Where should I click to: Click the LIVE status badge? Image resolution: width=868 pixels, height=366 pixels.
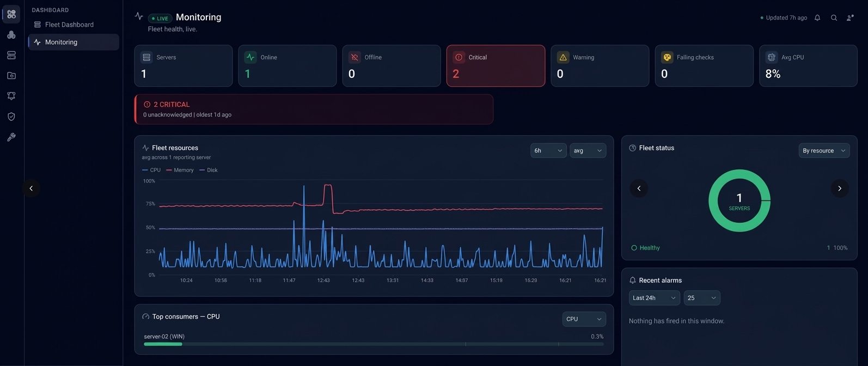click(160, 19)
